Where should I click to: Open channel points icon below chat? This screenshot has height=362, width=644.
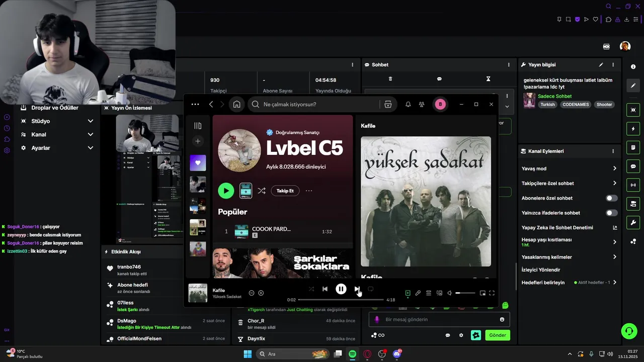tap(374, 335)
